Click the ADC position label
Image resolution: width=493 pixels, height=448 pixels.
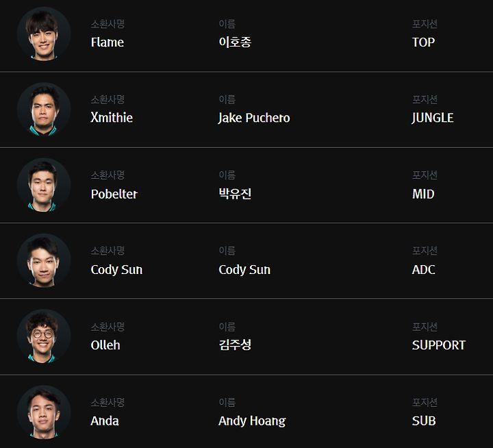click(424, 270)
